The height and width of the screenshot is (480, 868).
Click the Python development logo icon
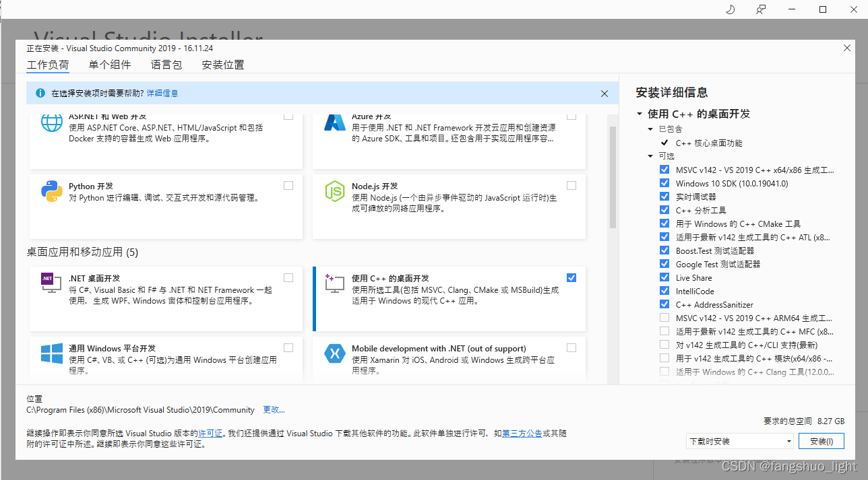(x=52, y=191)
